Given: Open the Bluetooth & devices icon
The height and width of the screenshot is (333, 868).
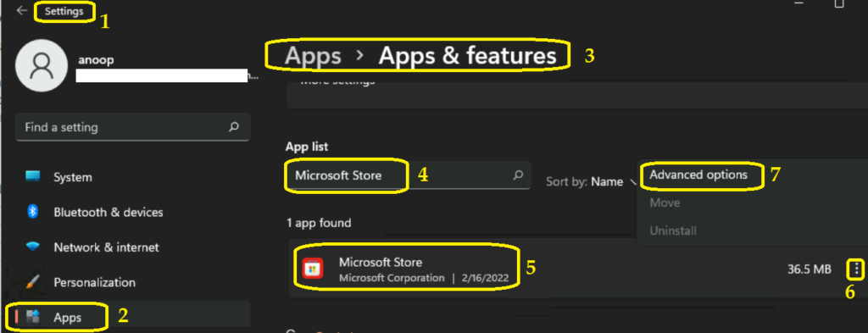Looking at the screenshot, I should coord(33,212).
